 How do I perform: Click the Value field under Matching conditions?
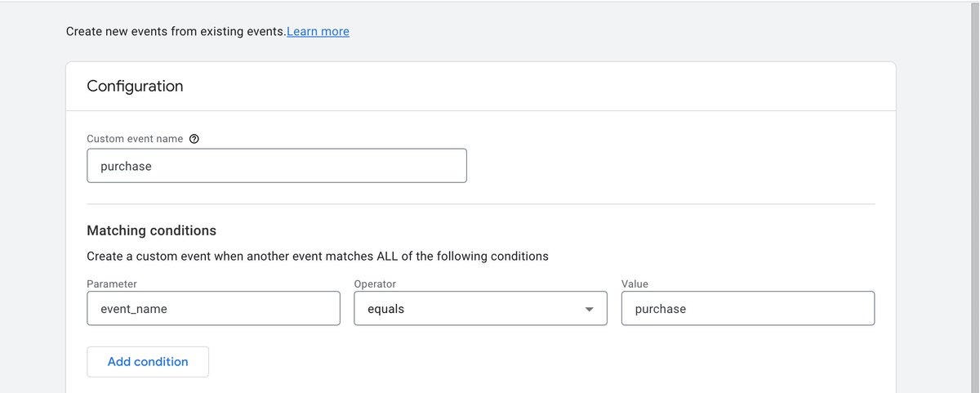[747, 309]
